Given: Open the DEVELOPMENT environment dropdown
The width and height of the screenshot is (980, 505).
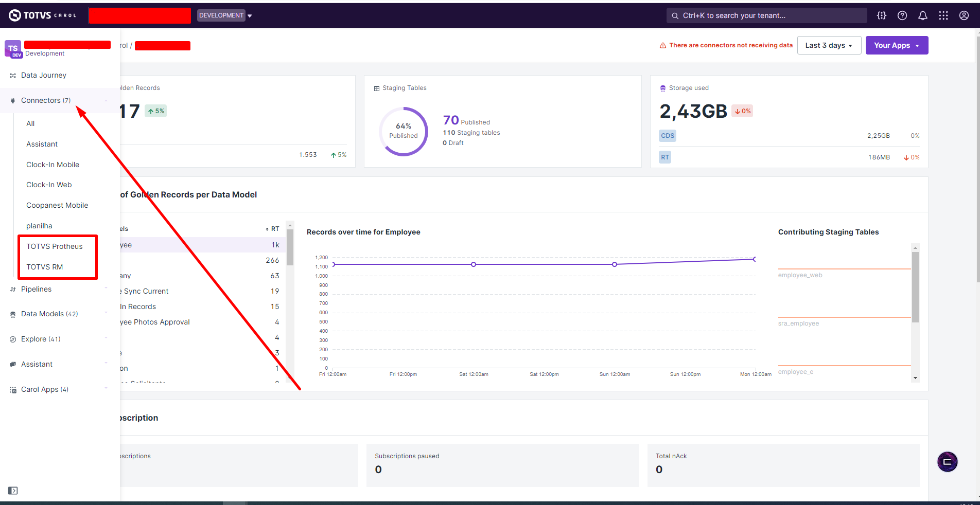Looking at the screenshot, I should point(225,15).
